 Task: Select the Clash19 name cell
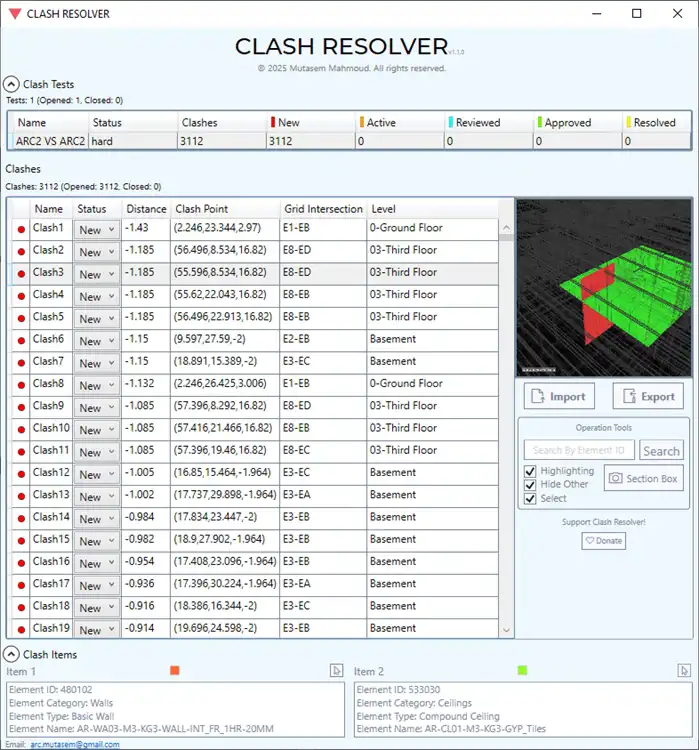pos(51,628)
